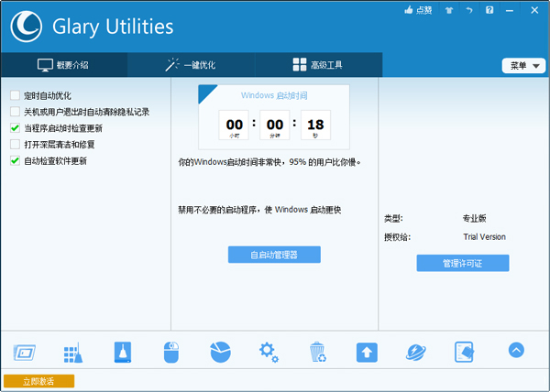The width and height of the screenshot is (550, 392).
Task: Open the gears process manager icon
Action: [x=269, y=353]
